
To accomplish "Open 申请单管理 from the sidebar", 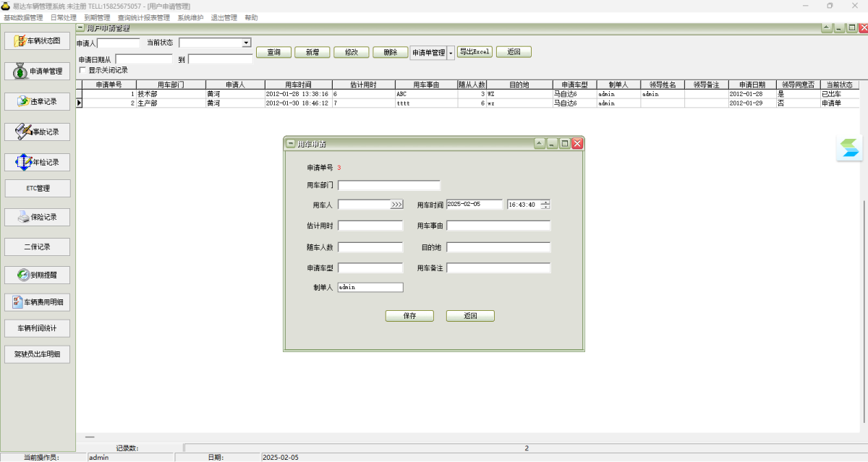I will tap(38, 71).
